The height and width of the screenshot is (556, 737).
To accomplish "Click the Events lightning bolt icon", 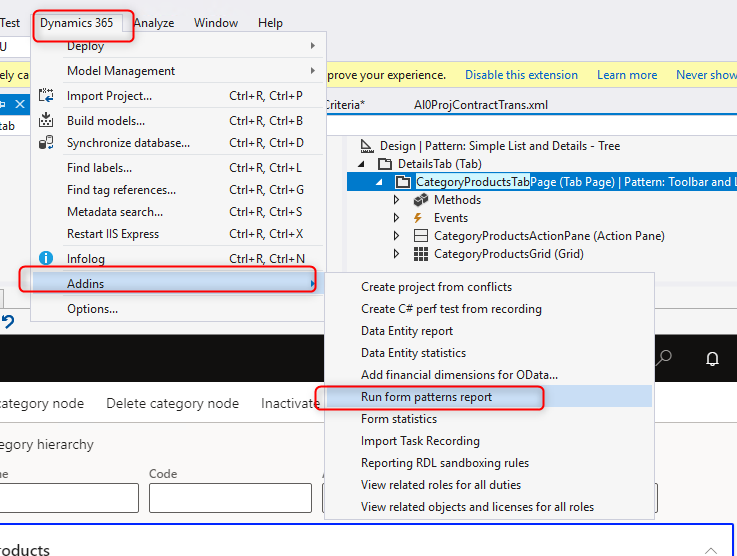I will tap(421, 218).
